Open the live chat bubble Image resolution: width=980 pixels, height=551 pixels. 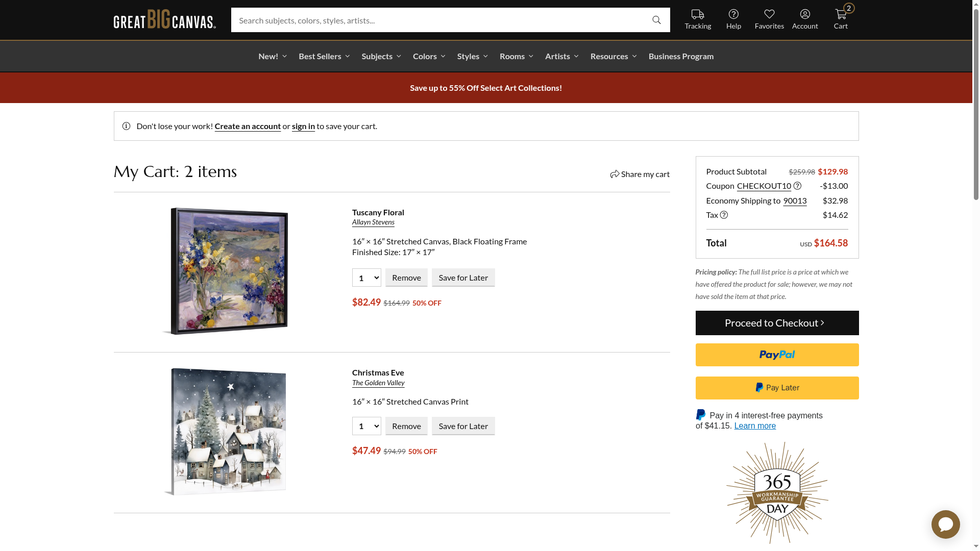tap(945, 524)
